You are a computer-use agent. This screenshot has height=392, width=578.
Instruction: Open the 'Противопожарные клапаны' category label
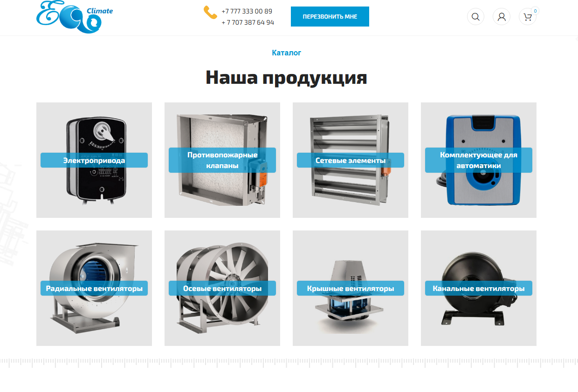click(222, 160)
